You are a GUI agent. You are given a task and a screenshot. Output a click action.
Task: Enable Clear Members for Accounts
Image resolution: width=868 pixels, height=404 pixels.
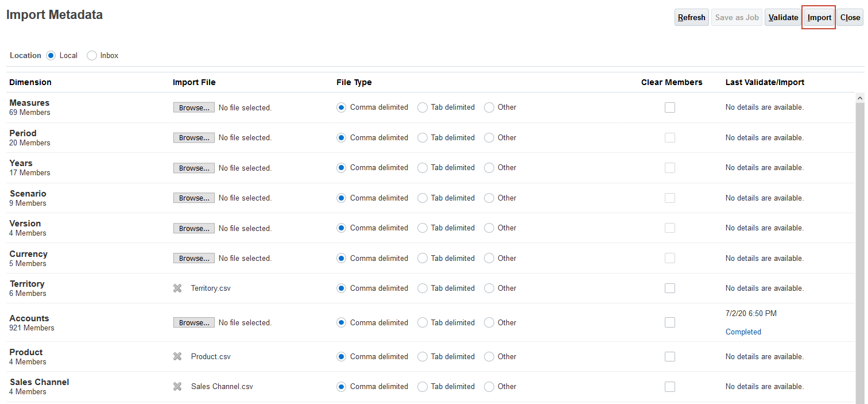669,323
